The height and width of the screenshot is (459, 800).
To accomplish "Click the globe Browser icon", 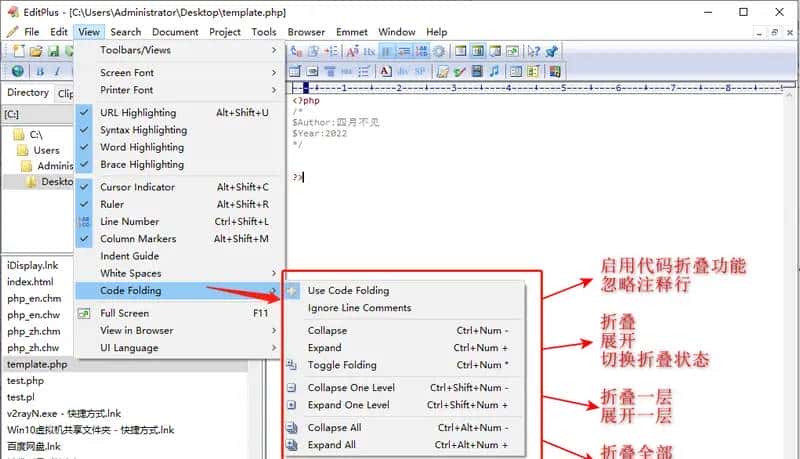I will pos(18,71).
